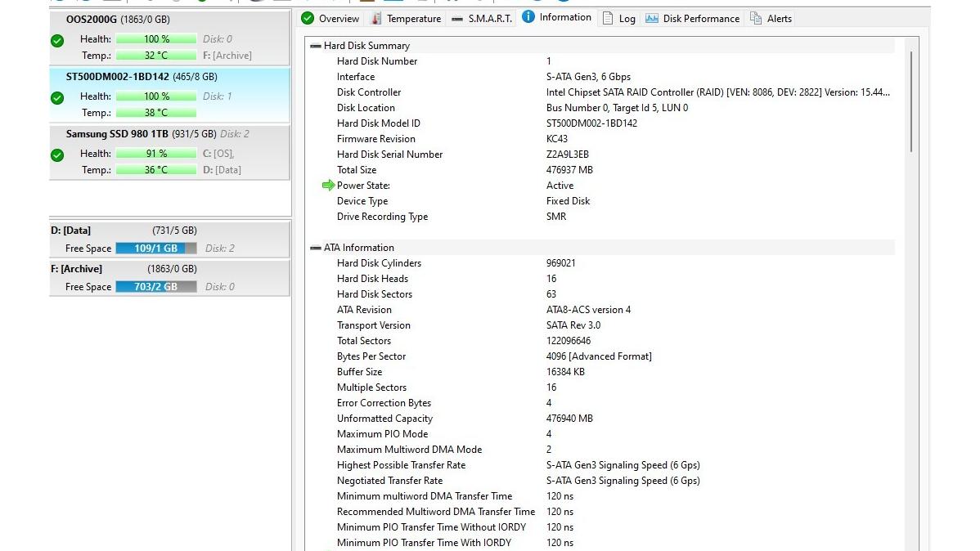Click the ATA8-ACS version 4 value
This screenshot has width=980, height=551.
point(588,310)
